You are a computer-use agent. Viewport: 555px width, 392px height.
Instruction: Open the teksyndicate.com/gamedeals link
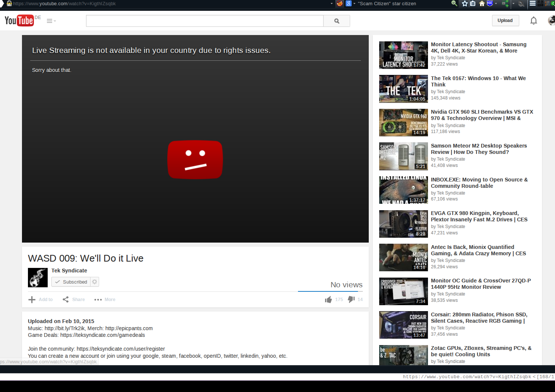click(x=102, y=335)
